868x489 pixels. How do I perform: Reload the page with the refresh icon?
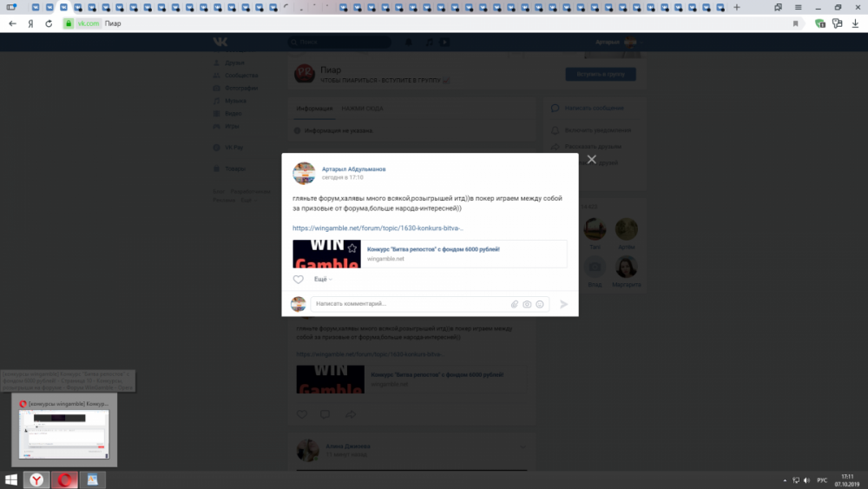coord(49,23)
